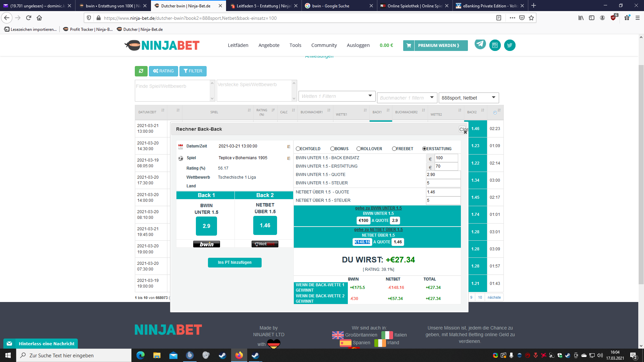Viewport: 644px width, 362px height.
Task: Select the ERSTATTUNG radio option
Action: [x=424, y=149]
